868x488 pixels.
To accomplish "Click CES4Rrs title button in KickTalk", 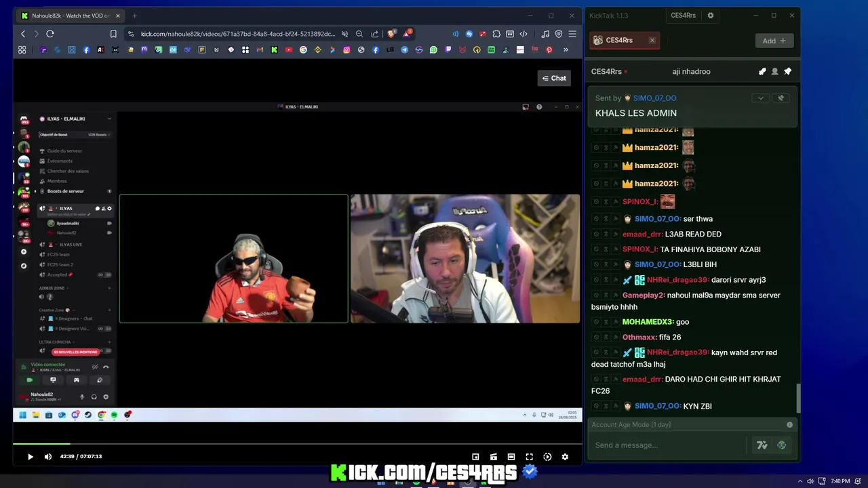I will [x=683, y=16].
